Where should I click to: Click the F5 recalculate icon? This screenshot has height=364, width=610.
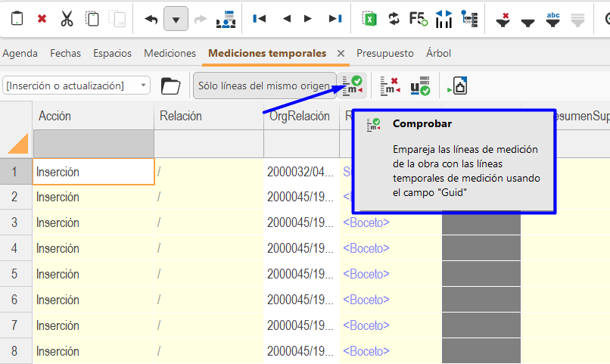419,18
